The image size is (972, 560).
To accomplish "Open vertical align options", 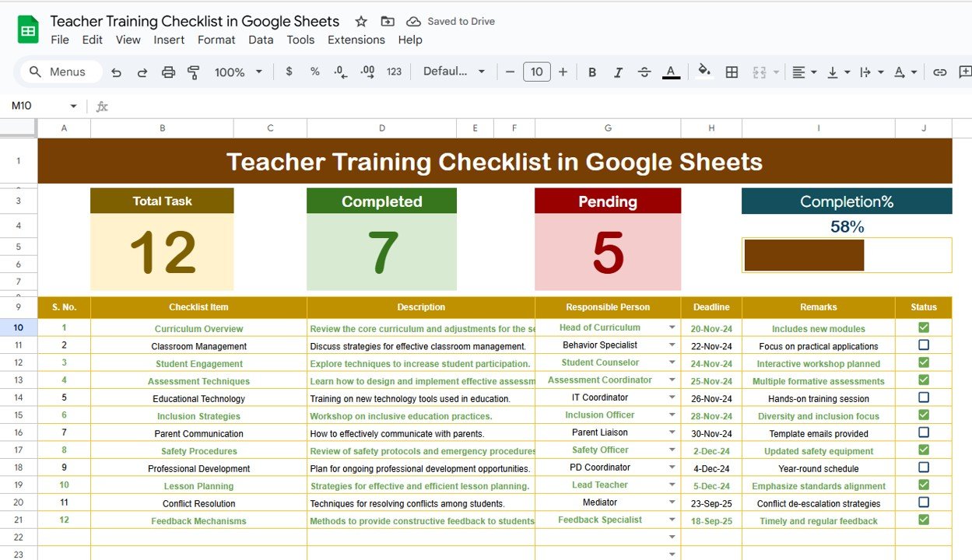I will click(x=837, y=72).
